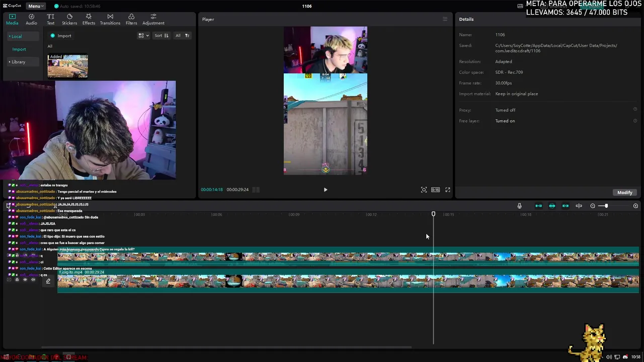644x362 pixels.
Task: Open the system tray volume icon
Action: point(609,357)
